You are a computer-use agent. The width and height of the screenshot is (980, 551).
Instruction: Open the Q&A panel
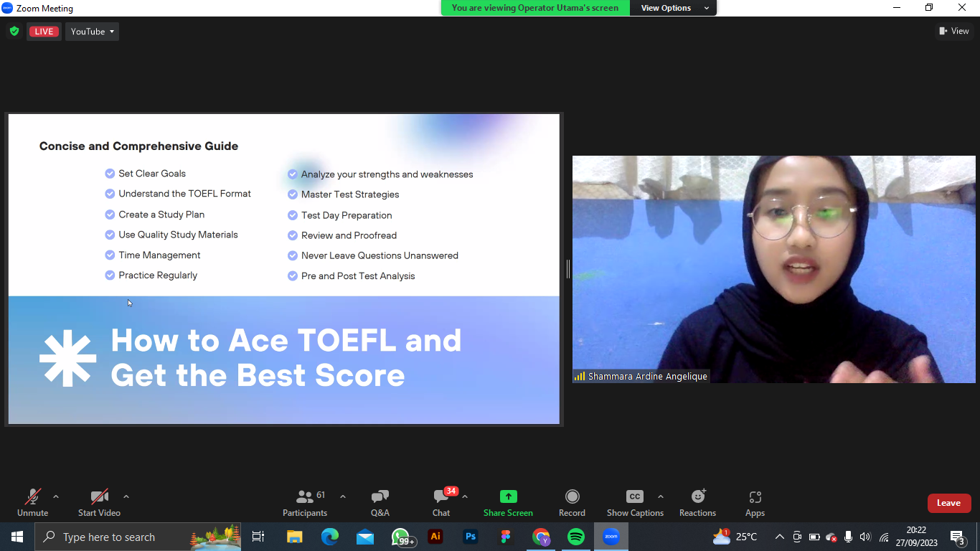(x=380, y=497)
